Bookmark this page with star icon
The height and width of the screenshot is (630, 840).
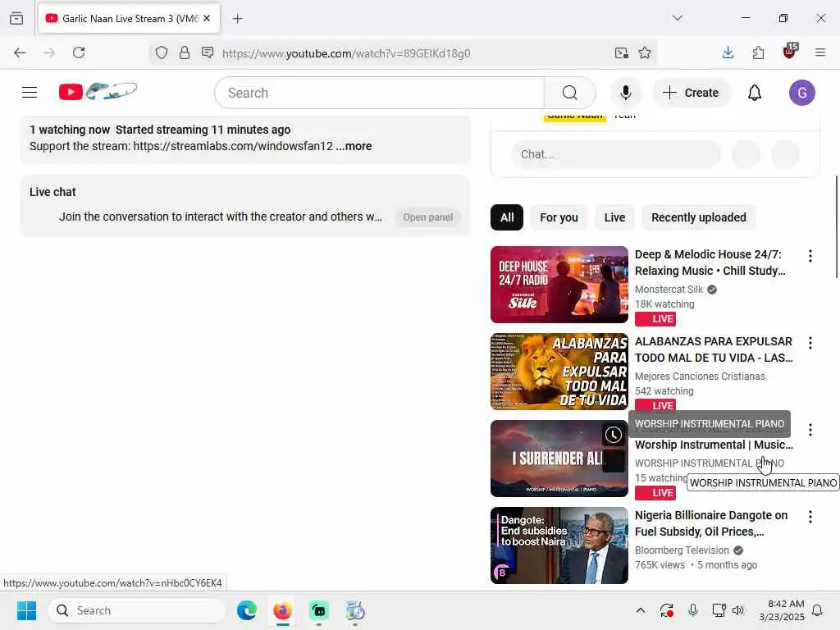pos(645,52)
